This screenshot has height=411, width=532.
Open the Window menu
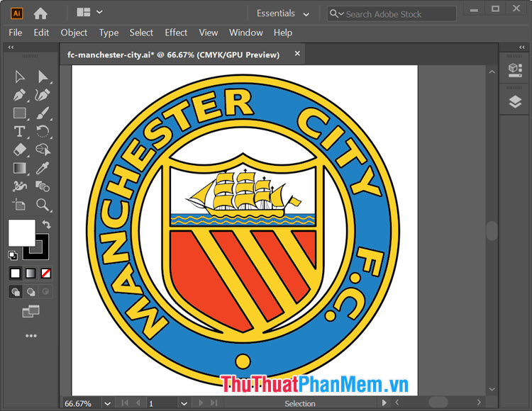245,33
